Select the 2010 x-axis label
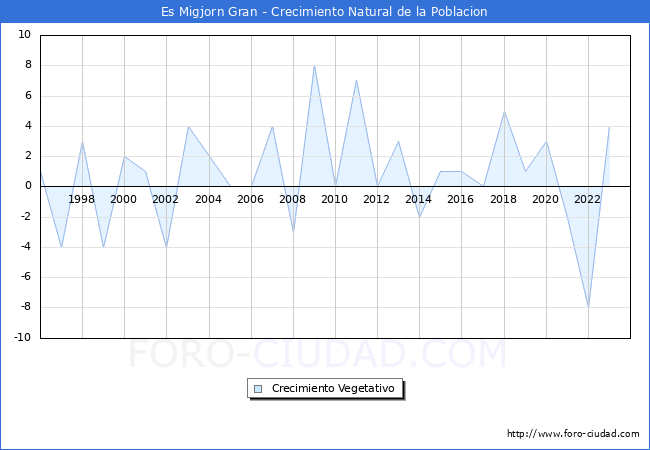 (334, 200)
